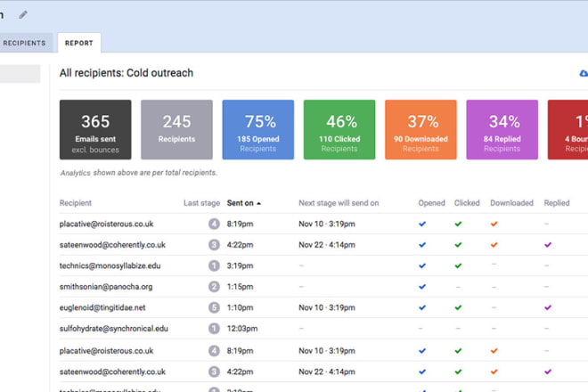This screenshot has width=588, height=392.
Task: Sort by Next stage will send on
Action: tap(339, 203)
